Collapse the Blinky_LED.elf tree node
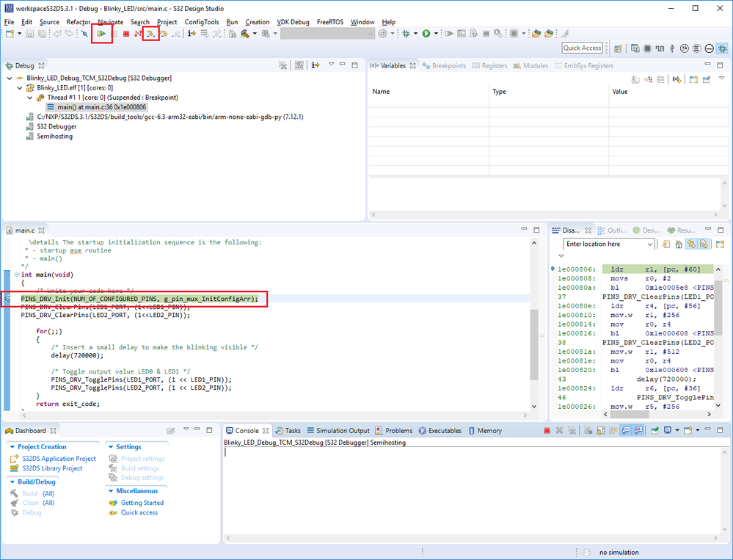The width and height of the screenshot is (733, 560). pos(20,88)
